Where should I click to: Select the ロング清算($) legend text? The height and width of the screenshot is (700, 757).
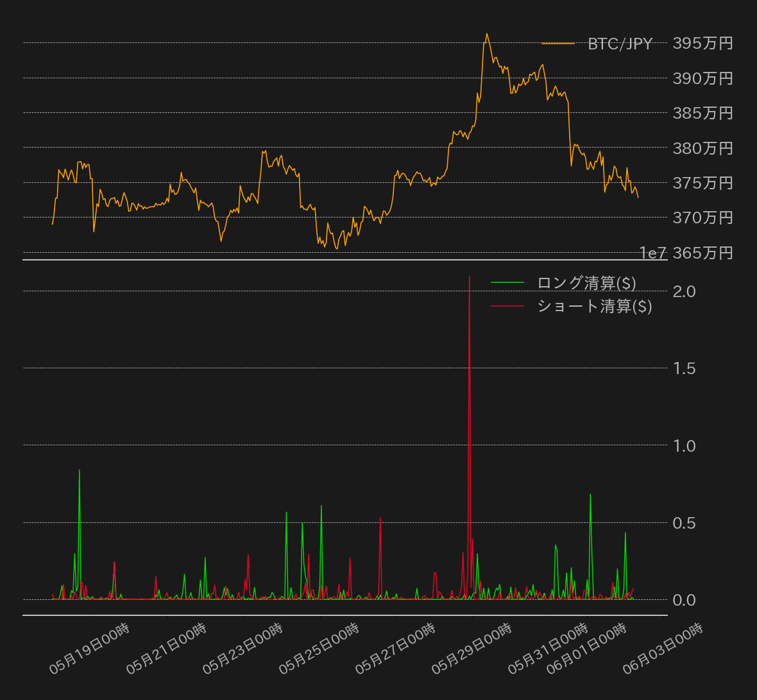(x=586, y=283)
